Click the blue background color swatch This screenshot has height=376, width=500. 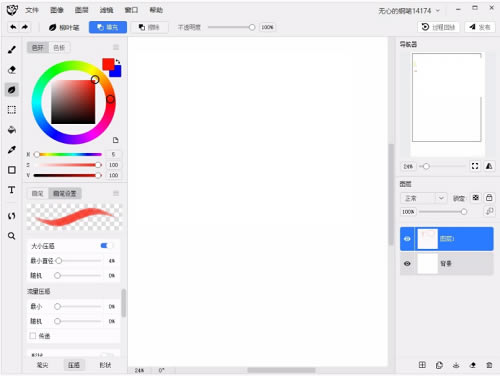116,72
